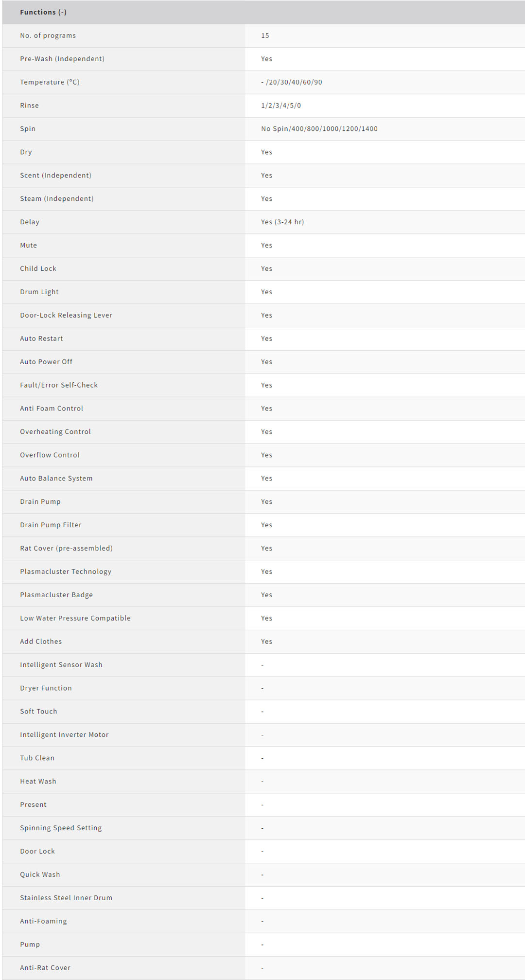Click the Door-Lock Releasing Lever label
525x980 pixels.
(x=66, y=315)
